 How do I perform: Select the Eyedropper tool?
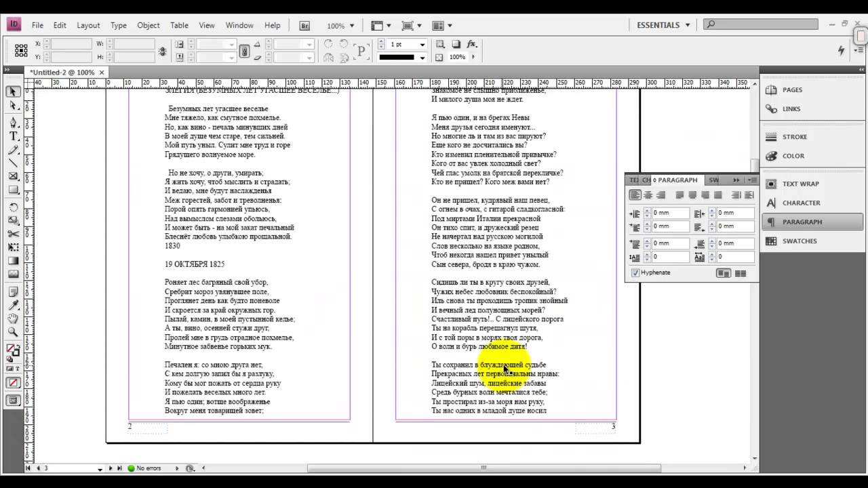(13, 305)
